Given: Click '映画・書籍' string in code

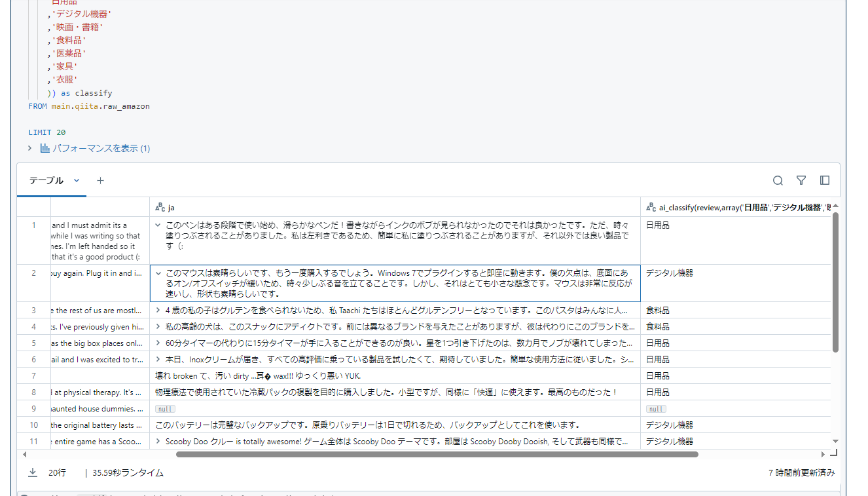Looking at the screenshot, I should [78, 27].
